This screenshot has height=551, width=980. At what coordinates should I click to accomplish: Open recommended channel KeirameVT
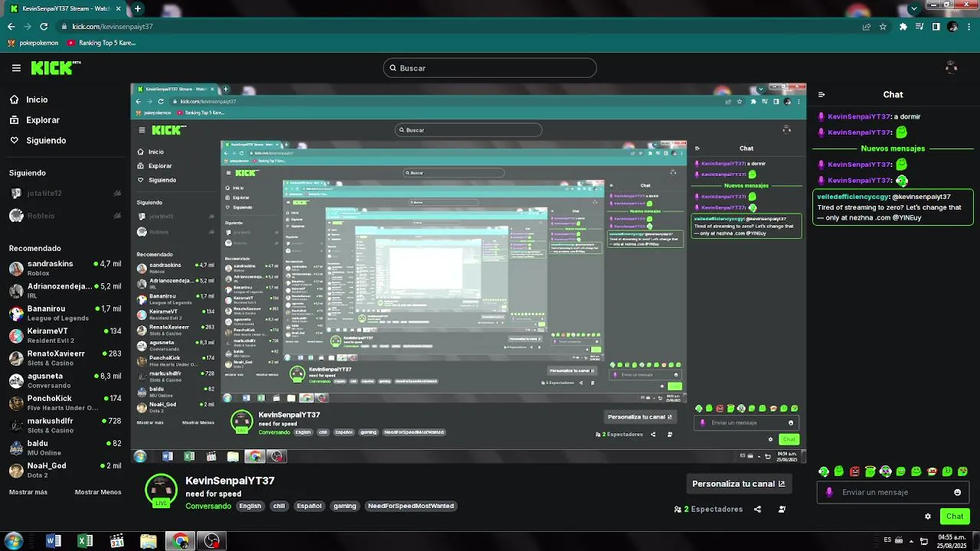pos(65,335)
